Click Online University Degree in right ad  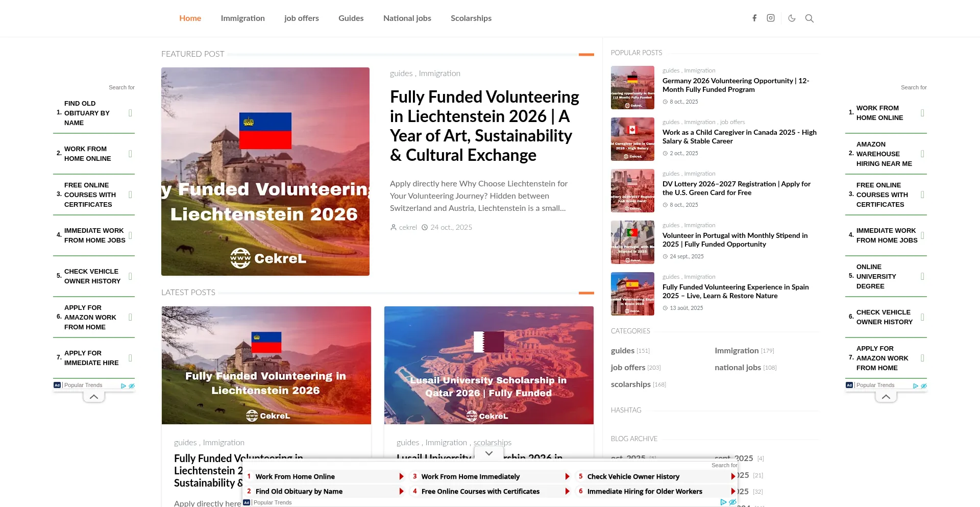click(x=886, y=276)
